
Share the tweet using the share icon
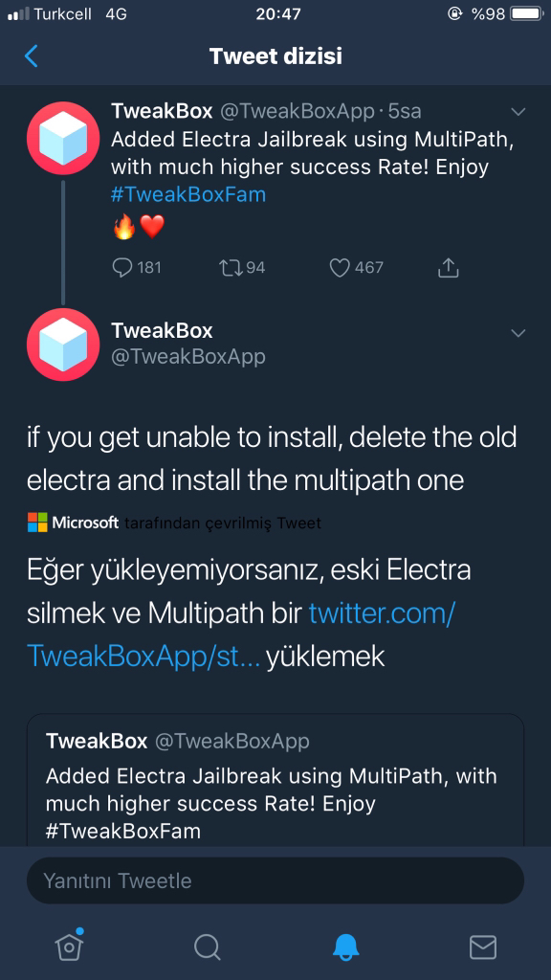point(448,268)
